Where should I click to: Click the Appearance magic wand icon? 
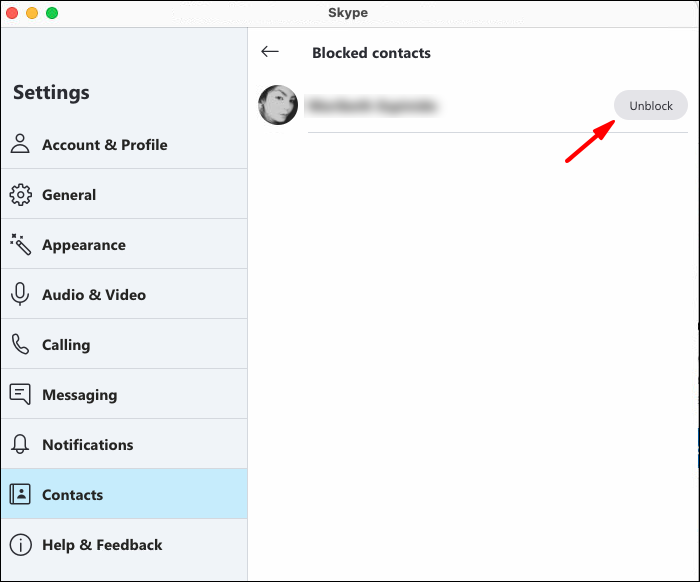coord(20,244)
